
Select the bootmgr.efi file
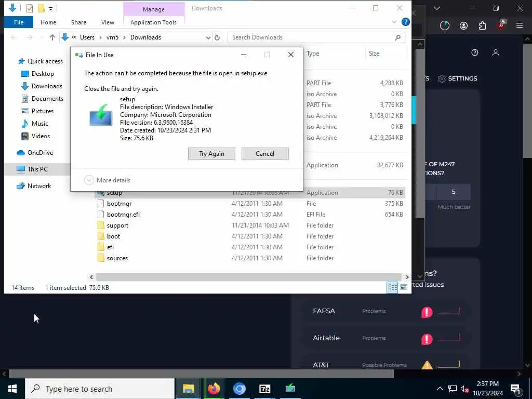click(123, 215)
